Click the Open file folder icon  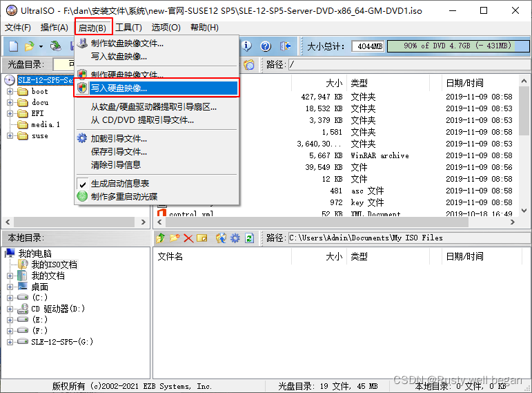pos(30,46)
